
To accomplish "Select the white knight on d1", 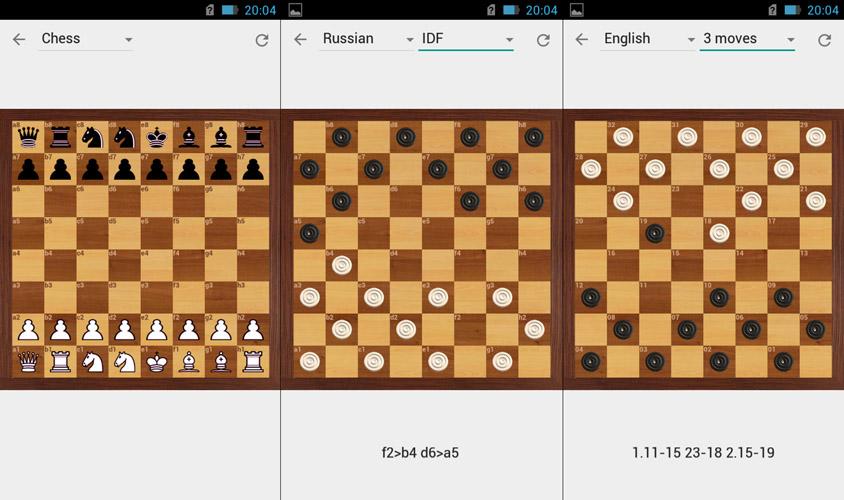I will point(124,362).
